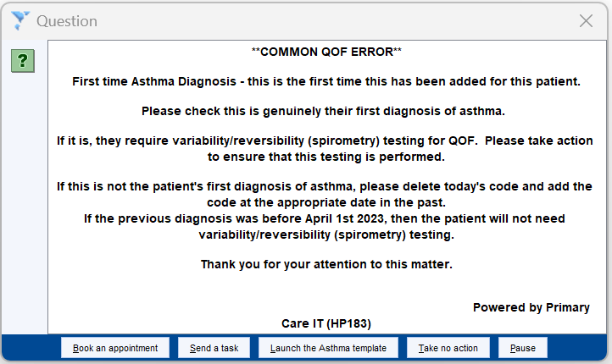Screen dimensions: 612x364
Task: Click the 'Care IT (HP183)' text
Action: tap(326, 323)
